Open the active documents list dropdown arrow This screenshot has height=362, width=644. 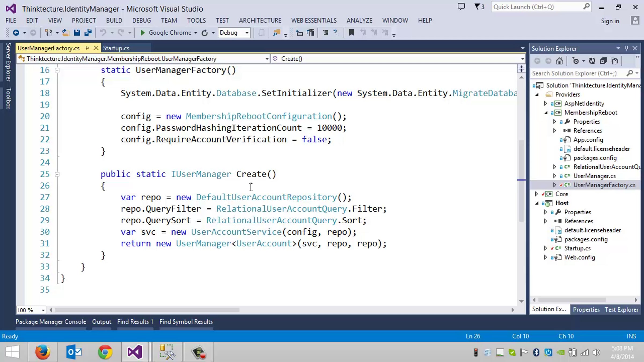coord(522,48)
